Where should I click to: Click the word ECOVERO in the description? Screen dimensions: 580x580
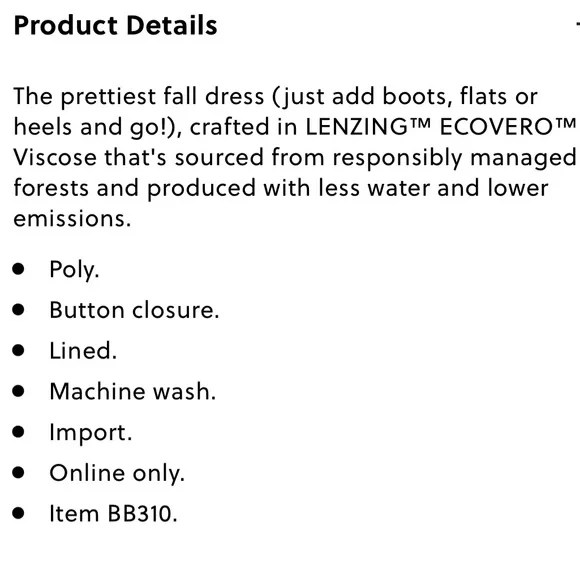tap(496, 127)
